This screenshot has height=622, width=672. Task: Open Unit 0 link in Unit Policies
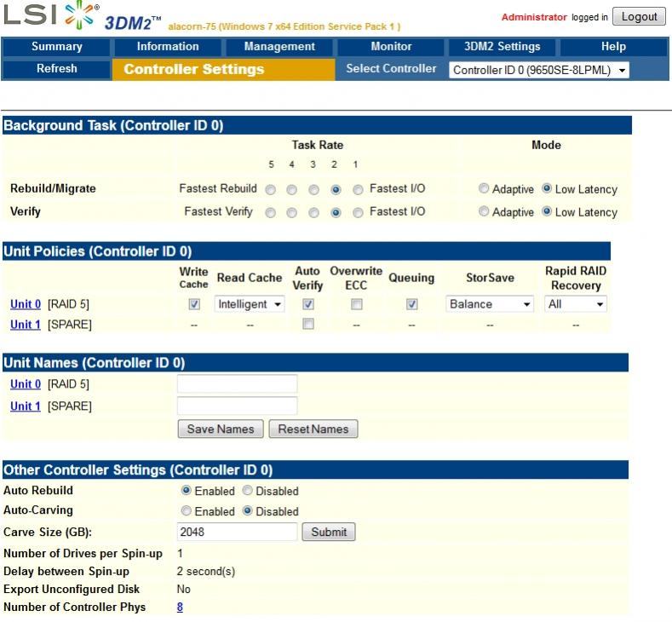26,304
